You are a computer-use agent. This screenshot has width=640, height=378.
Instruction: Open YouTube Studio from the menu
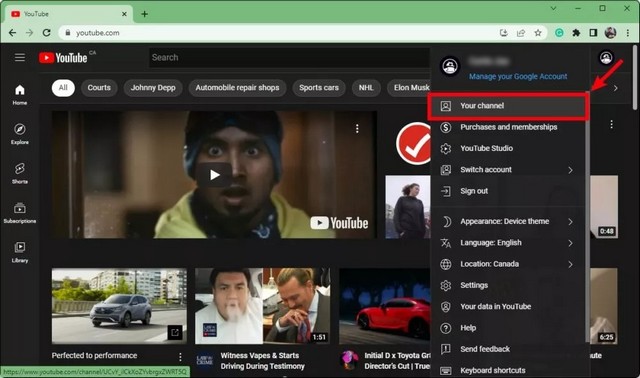tap(506, 148)
